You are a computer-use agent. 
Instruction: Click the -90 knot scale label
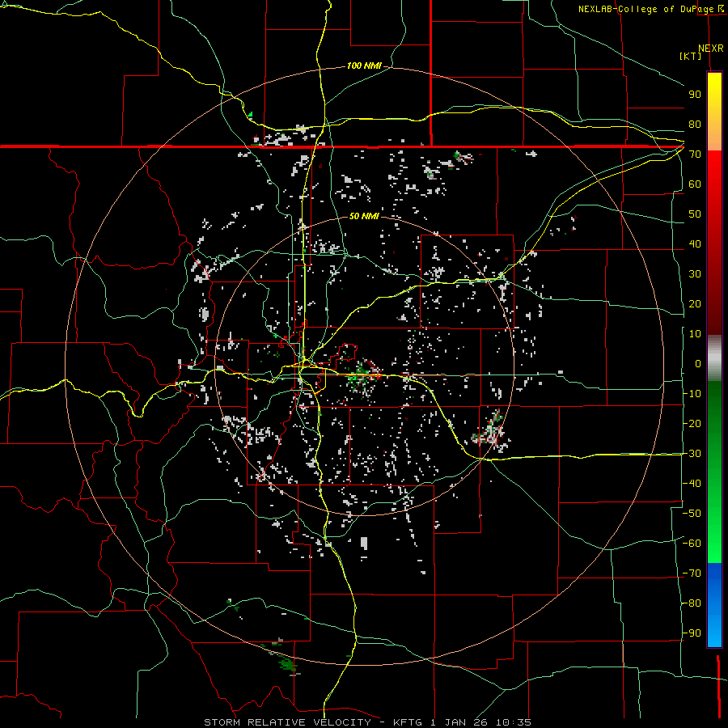coord(692,633)
